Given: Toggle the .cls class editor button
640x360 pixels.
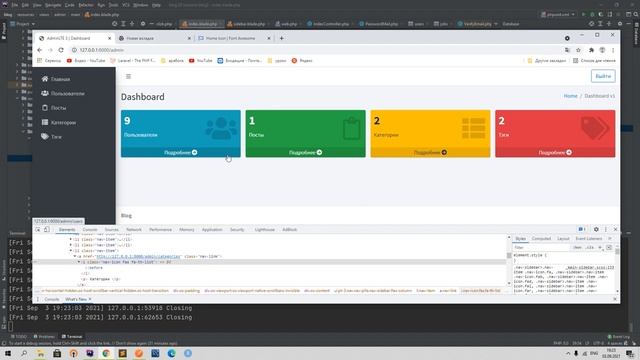Looking at the screenshot, I should point(590,247).
